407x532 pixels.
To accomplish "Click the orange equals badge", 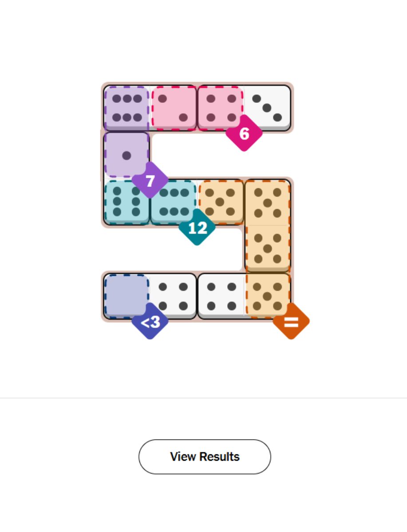I will [x=291, y=321].
